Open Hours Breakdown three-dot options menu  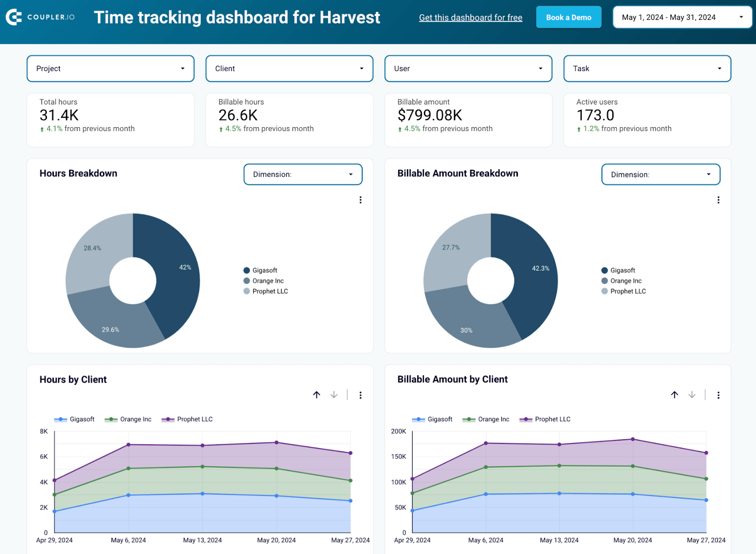tap(361, 200)
